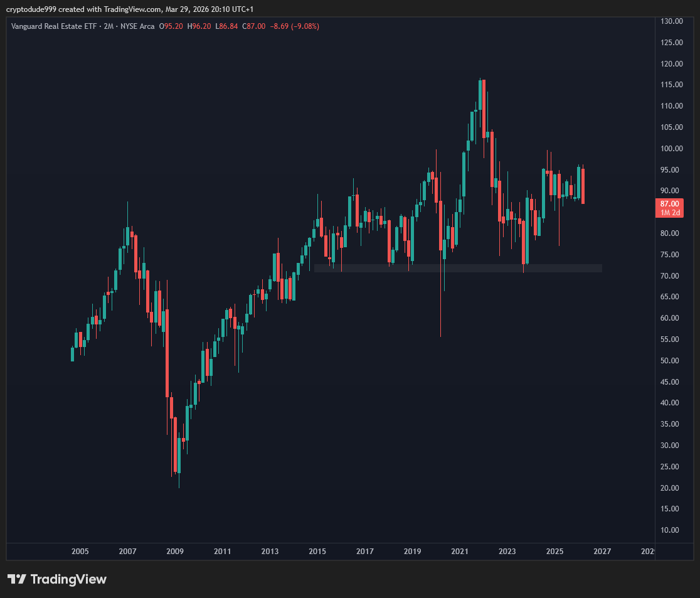Click the 2013 time axis label
Screen dimensions: 700x598
pos(270,551)
